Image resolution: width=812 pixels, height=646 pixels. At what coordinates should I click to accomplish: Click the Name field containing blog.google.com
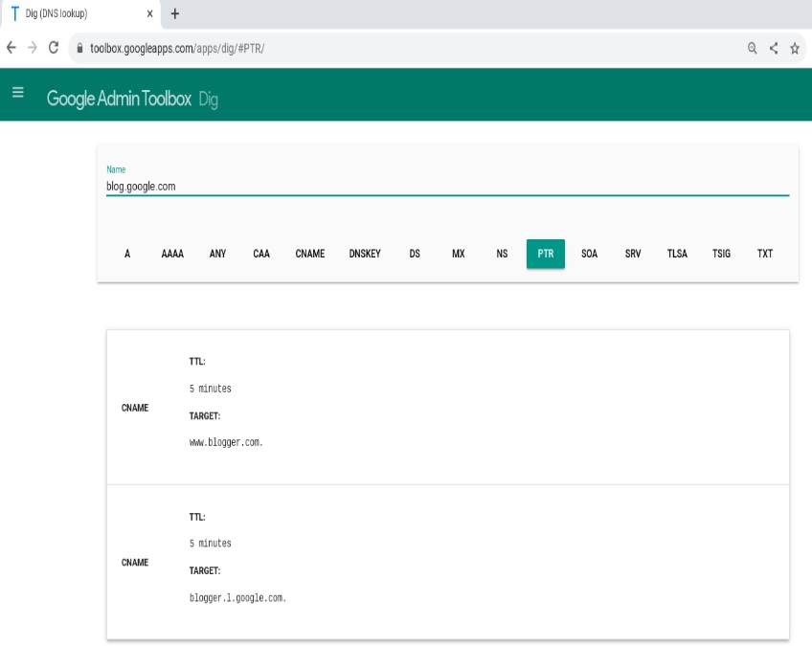click(x=447, y=187)
